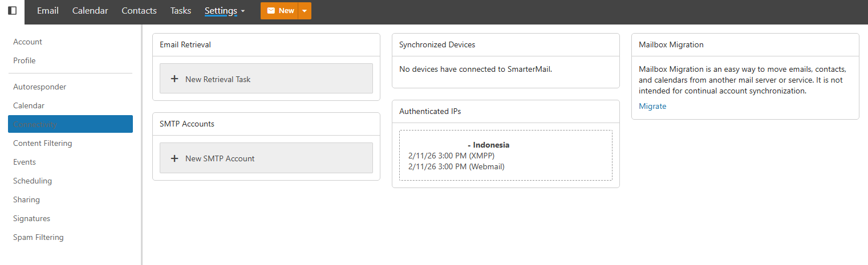The width and height of the screenshot is (868, 265).
Task: Open Content Filtering settings
Action: point(43,143)
